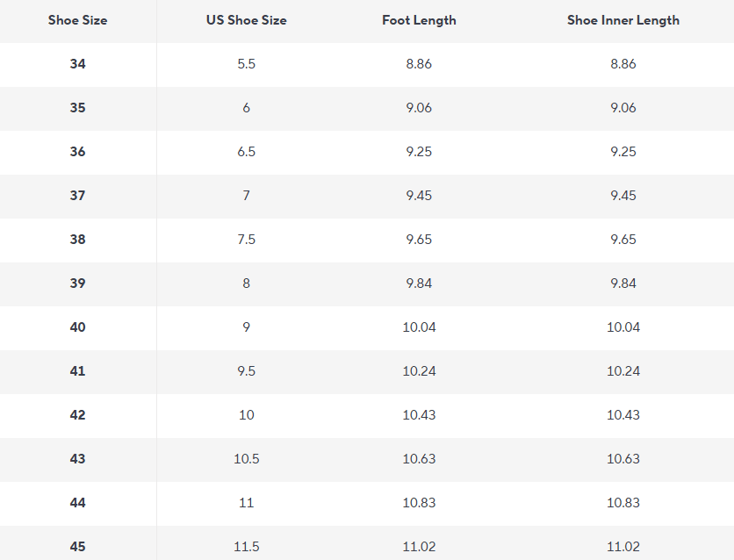Click shoe inner length 9.45 value

pos(623,196)
